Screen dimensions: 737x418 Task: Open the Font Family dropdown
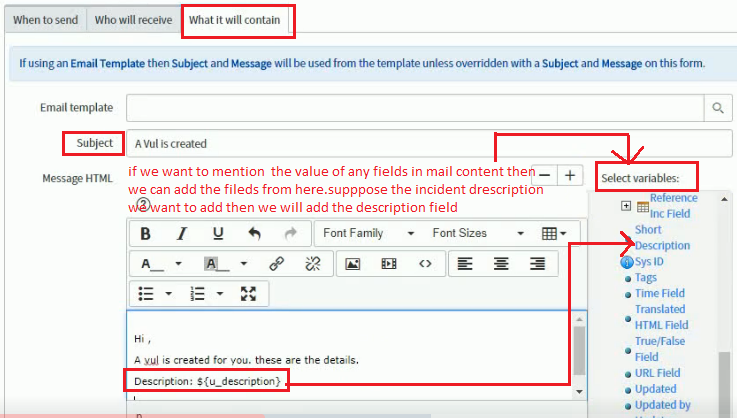pyautogui.click(x=366, y=234)
